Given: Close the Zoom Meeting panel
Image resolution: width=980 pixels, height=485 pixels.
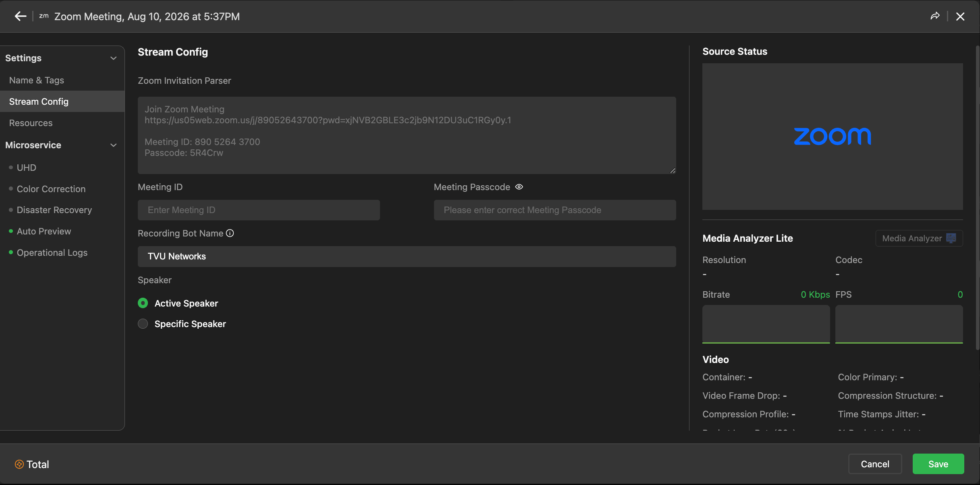Looking at the screenshot, I should [x=961, y=16].
